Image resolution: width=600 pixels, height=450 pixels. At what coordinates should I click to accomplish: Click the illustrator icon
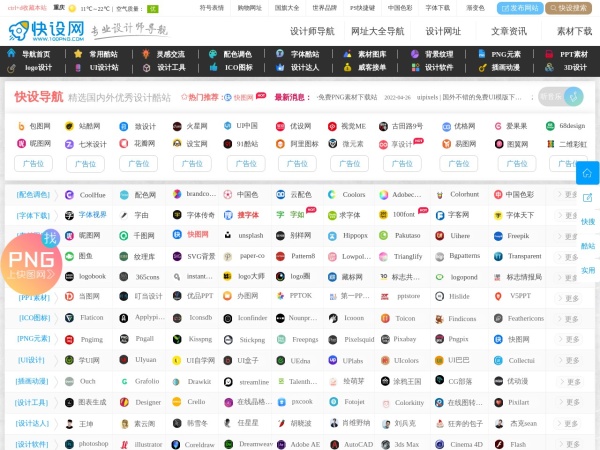124,445
